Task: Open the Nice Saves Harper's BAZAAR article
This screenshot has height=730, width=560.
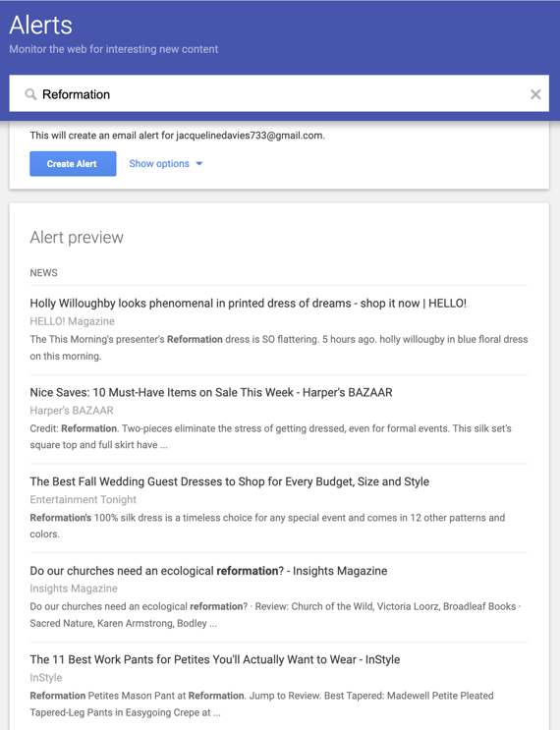Action: point(211,392)
